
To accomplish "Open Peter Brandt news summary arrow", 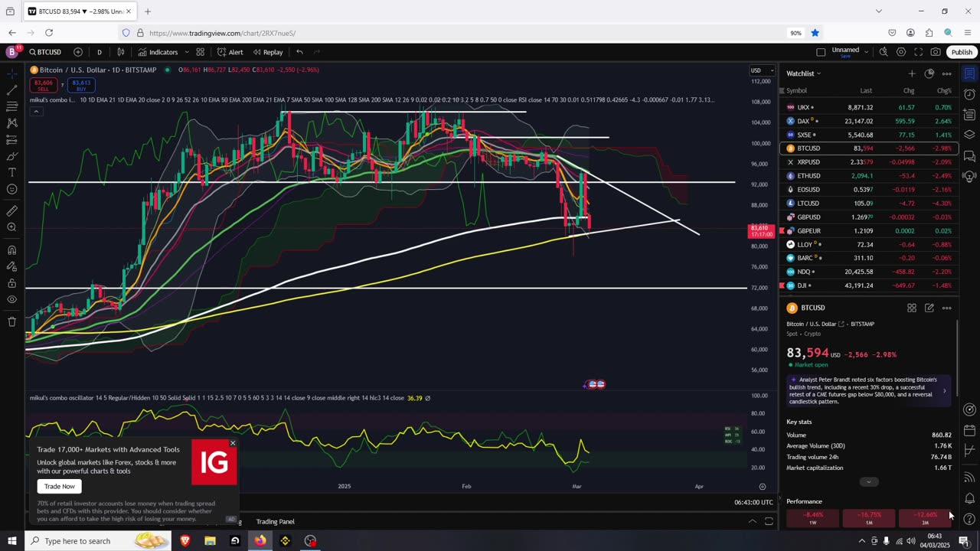I will point(944,390).
